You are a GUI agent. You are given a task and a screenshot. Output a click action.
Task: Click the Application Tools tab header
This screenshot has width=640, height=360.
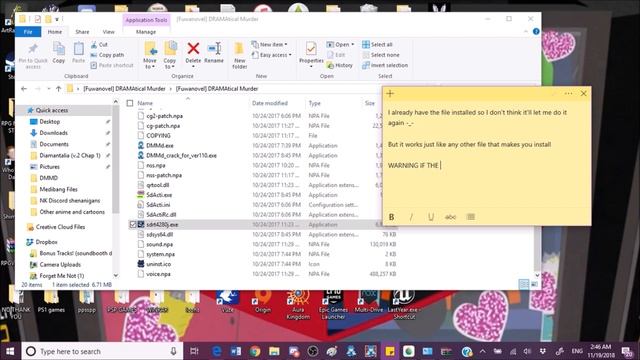tap(146, 20)
